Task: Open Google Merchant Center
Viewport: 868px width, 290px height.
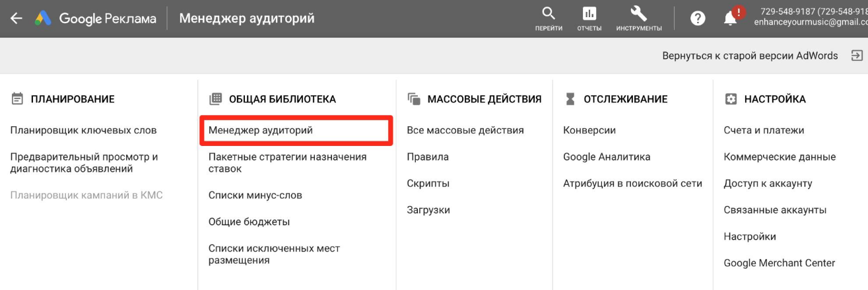Action: click(x=780, y=262)
